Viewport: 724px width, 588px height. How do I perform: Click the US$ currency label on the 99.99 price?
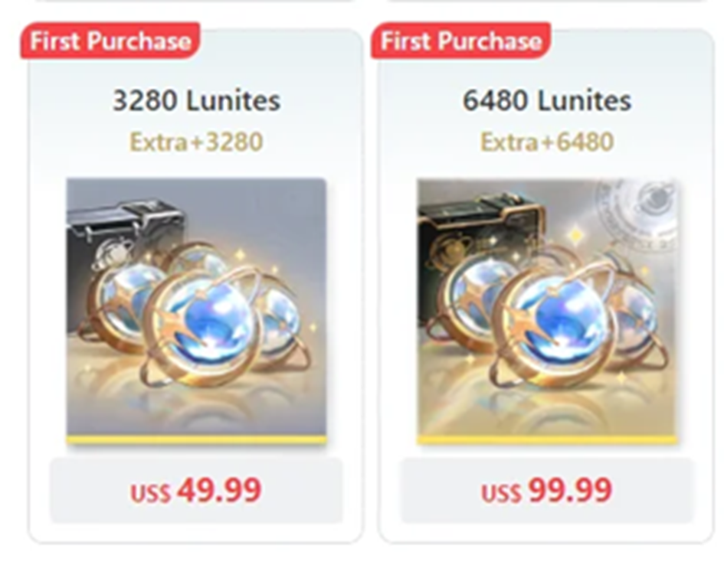tap(502, 493)
